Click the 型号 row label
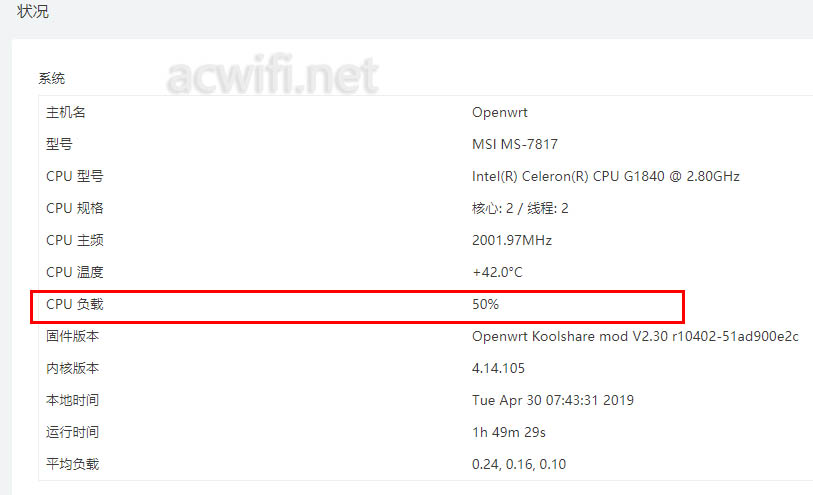The height and width of the screenshot is (495, 813). pyautogui.click(x=59, y=144)
